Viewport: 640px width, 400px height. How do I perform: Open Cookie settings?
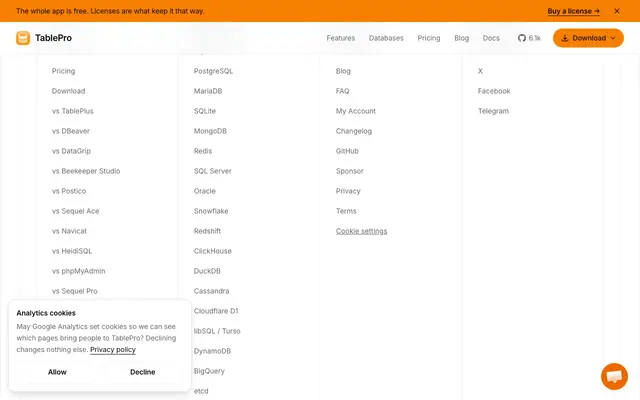tap(361, 231)
